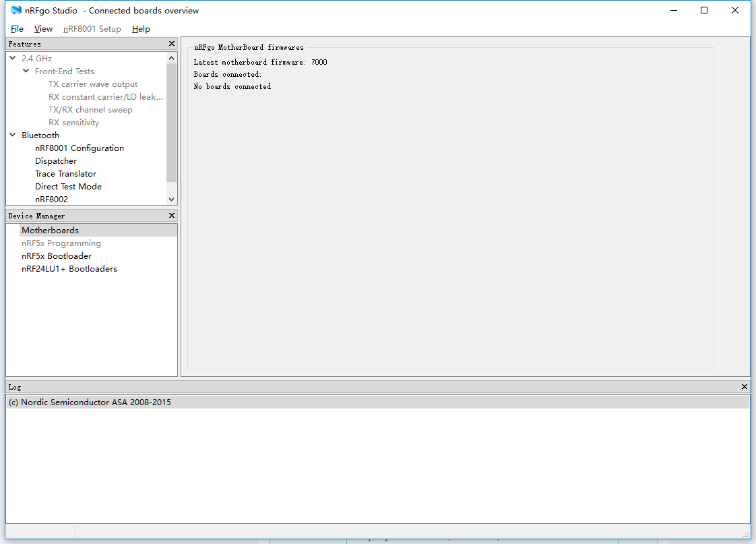Open nRF5x Bootloader
The width and height of the screenshot is (756, 544).
(57, 256)
